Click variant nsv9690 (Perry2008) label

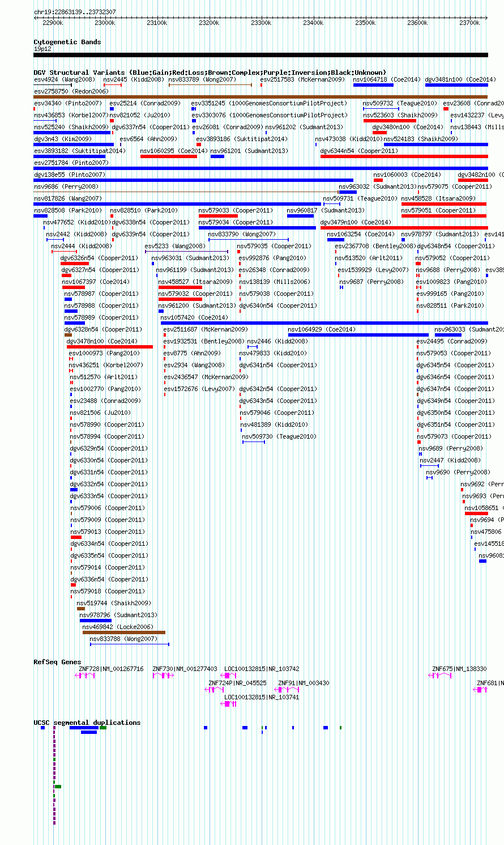tap(458, 472)
